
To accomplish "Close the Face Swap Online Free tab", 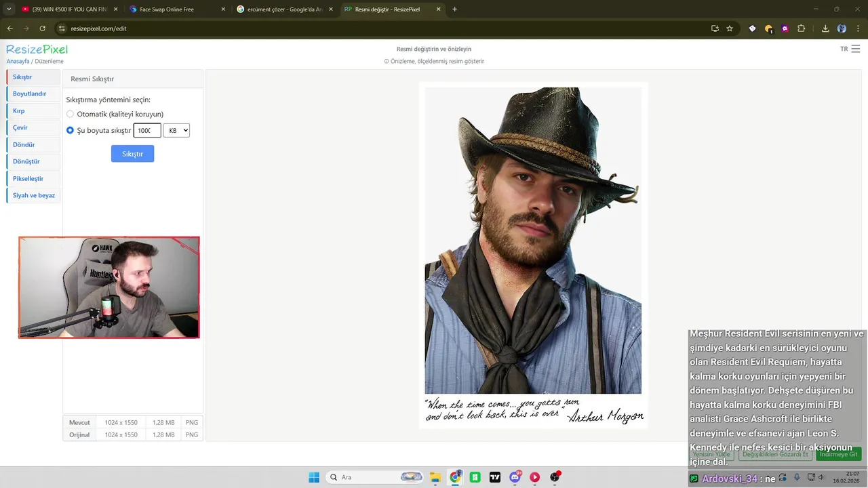I will tap(222, 9).
